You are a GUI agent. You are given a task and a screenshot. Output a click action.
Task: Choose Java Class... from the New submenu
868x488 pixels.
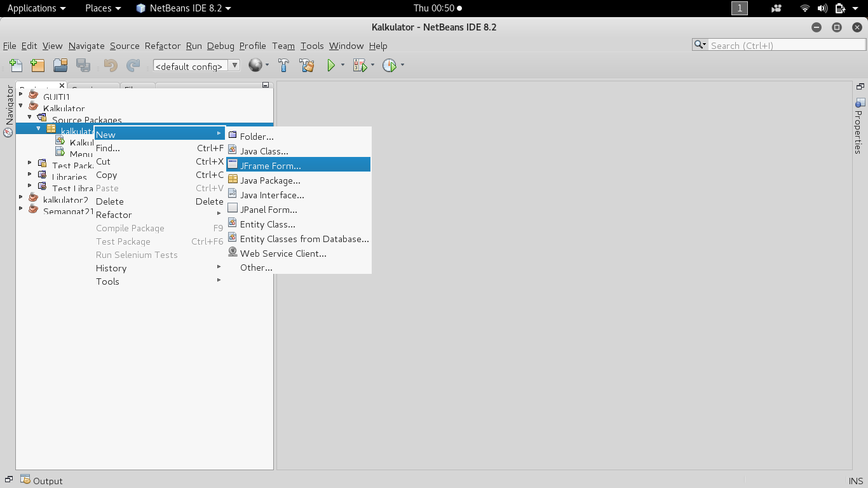(299, 151)
